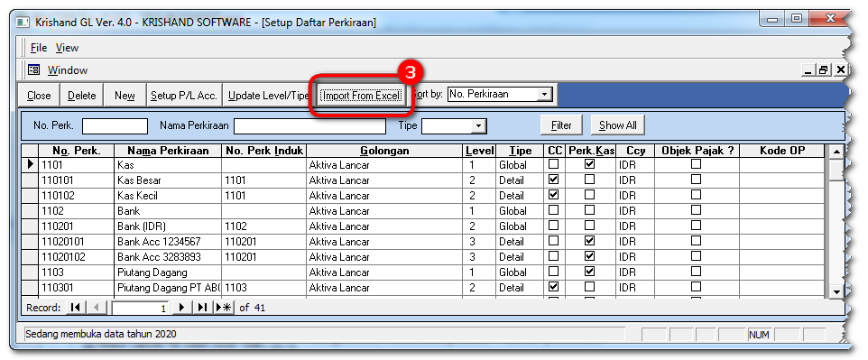Click scrollbar down arrow of table
The image size is (868, 360).
pos(836,291)
